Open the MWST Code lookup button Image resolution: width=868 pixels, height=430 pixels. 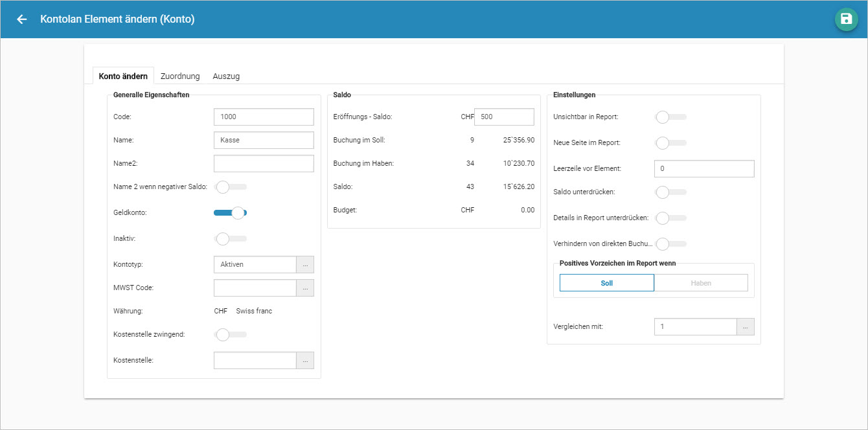[x=305, y=288]
